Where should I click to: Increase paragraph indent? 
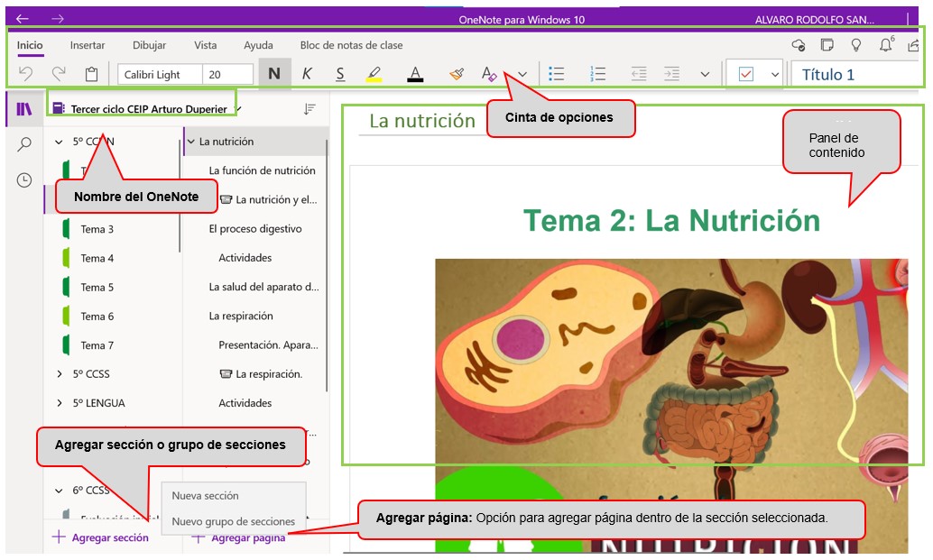(x=671, y=75)
